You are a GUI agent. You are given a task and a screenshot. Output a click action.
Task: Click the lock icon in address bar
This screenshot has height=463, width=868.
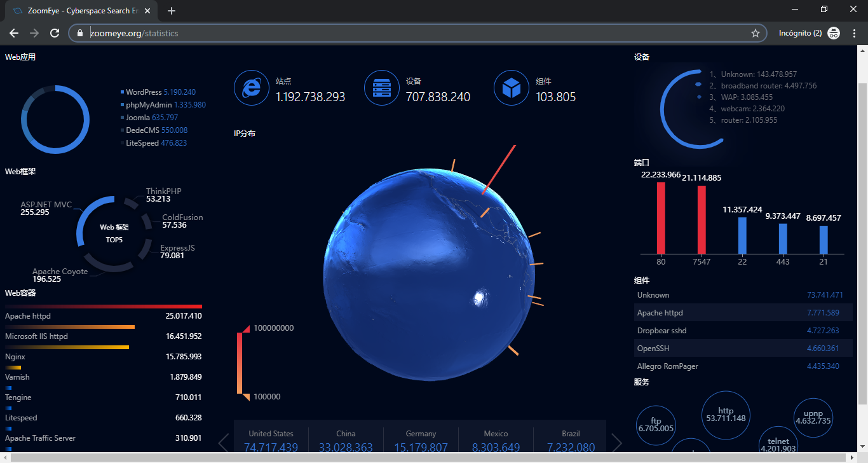80,33
